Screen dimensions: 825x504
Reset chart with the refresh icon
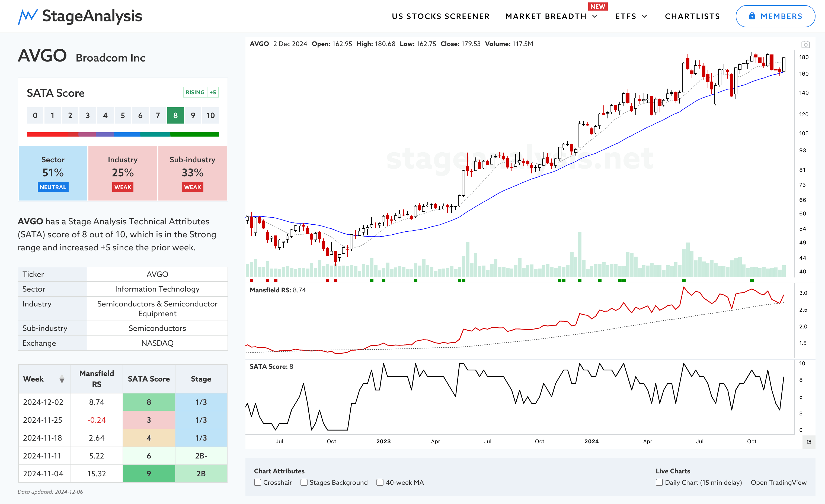tap(809, 442)
